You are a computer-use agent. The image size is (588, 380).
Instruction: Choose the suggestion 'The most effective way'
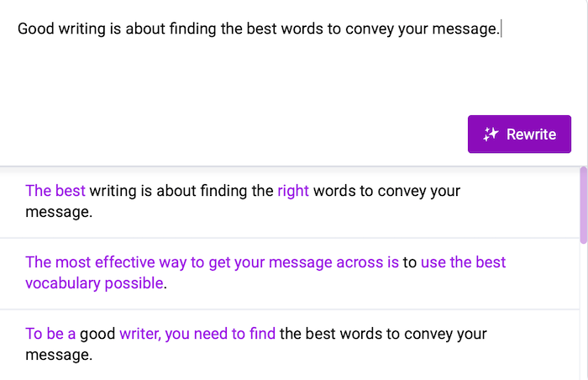pyautogui.click(x=290, y=273)
